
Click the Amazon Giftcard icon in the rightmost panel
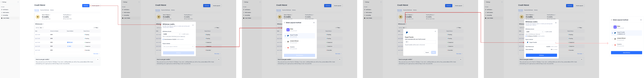tap(615, 39)
